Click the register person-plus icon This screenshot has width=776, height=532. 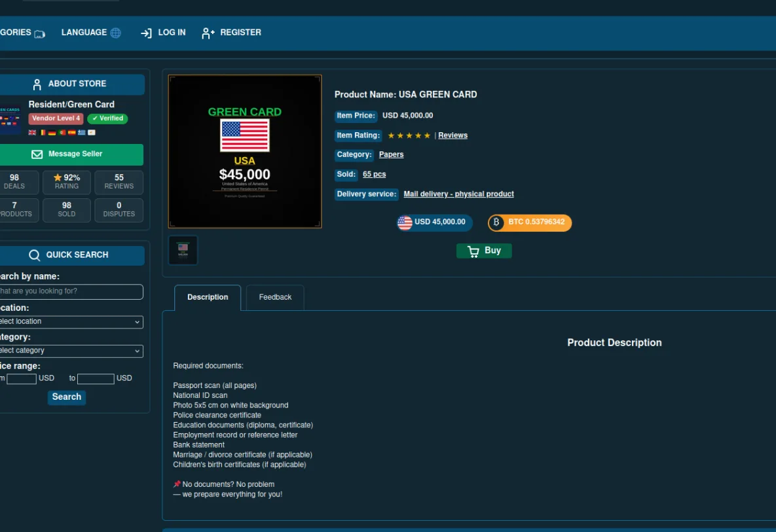coord(208,33)
